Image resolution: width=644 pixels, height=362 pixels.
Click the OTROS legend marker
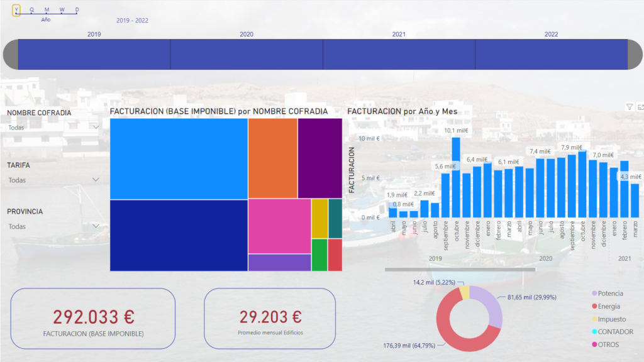pyautogui.click(x=594, y=344)
